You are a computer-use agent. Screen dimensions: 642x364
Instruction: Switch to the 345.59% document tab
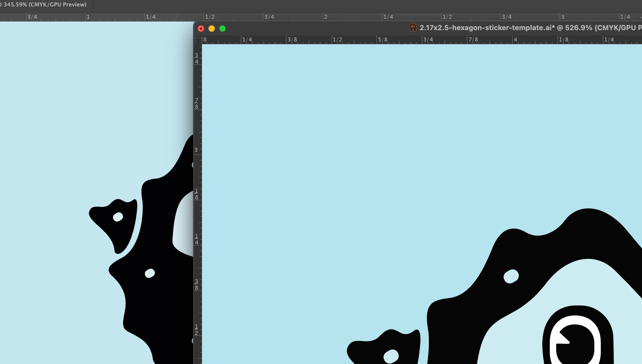tap(45, 5)
